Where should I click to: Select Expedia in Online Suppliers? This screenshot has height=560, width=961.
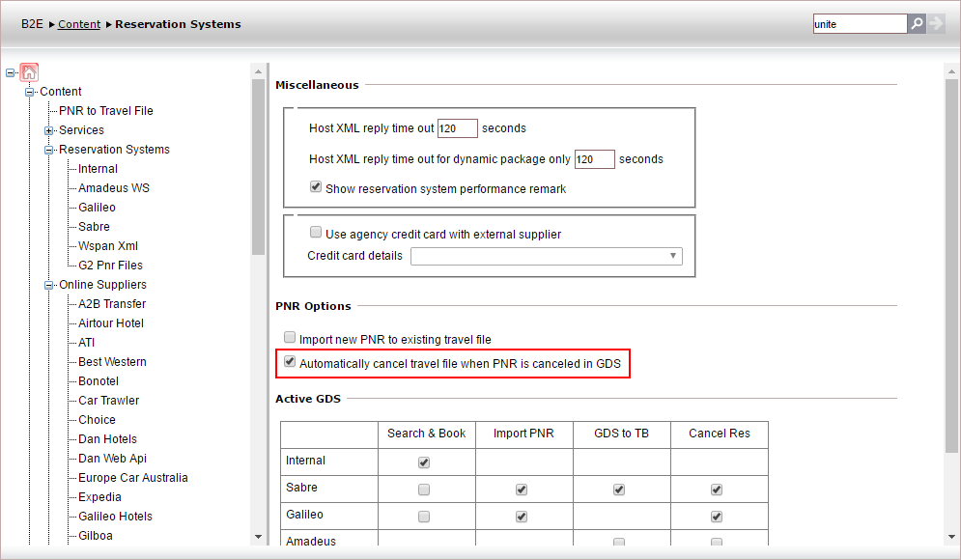100,497
